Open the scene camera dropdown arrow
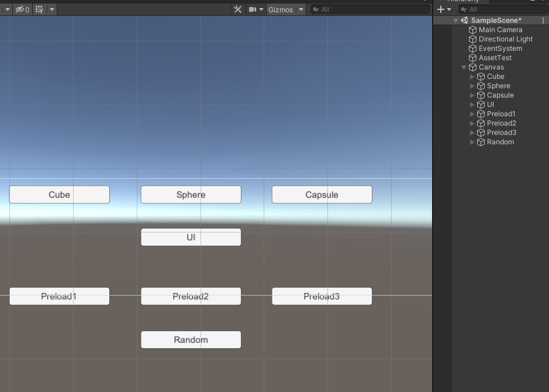Viewport: 549px width, 392px height. 261,9
